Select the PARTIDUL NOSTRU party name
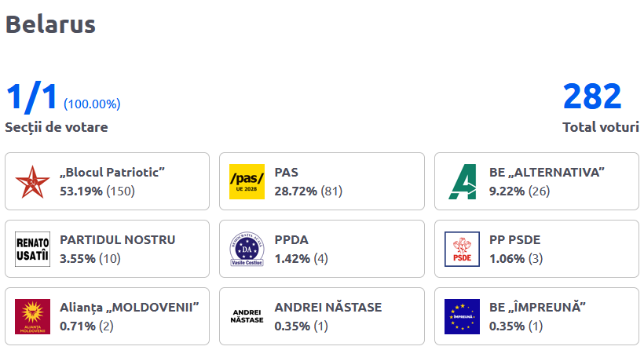 point(118,239)
